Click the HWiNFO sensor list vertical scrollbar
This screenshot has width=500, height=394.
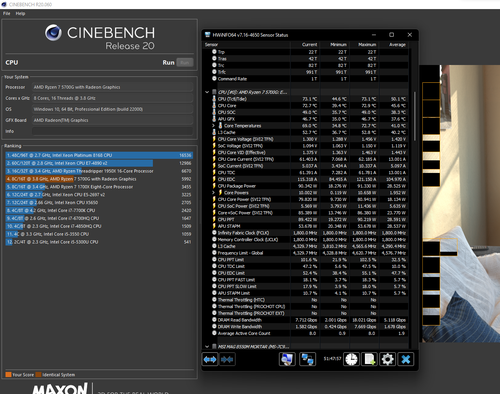point(414,116)
